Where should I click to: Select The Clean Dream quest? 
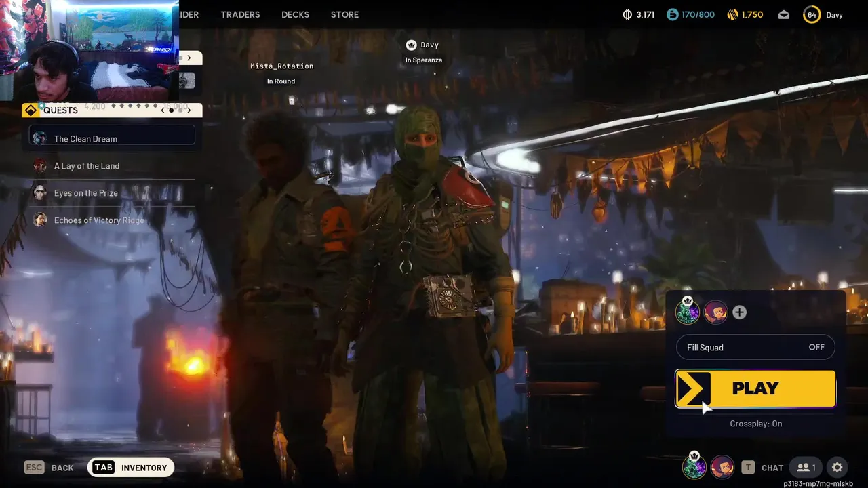point(112,135)
